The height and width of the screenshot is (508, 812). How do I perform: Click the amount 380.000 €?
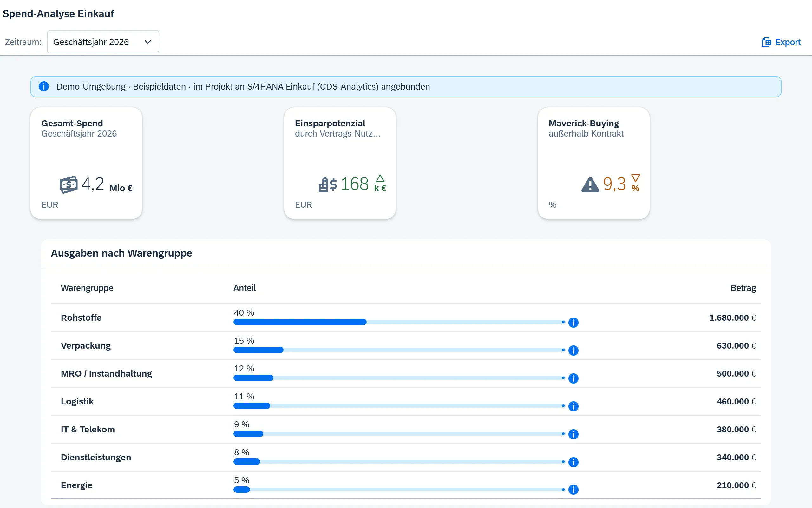[x=736, y=429]
